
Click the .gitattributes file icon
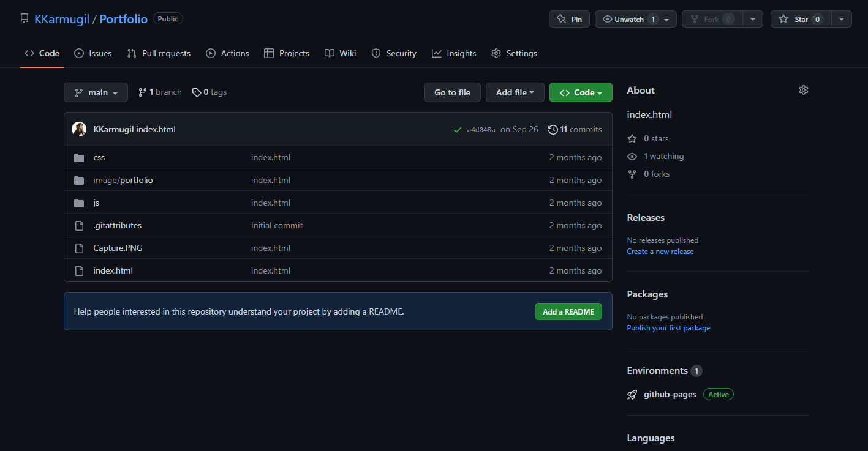(79, 226)
